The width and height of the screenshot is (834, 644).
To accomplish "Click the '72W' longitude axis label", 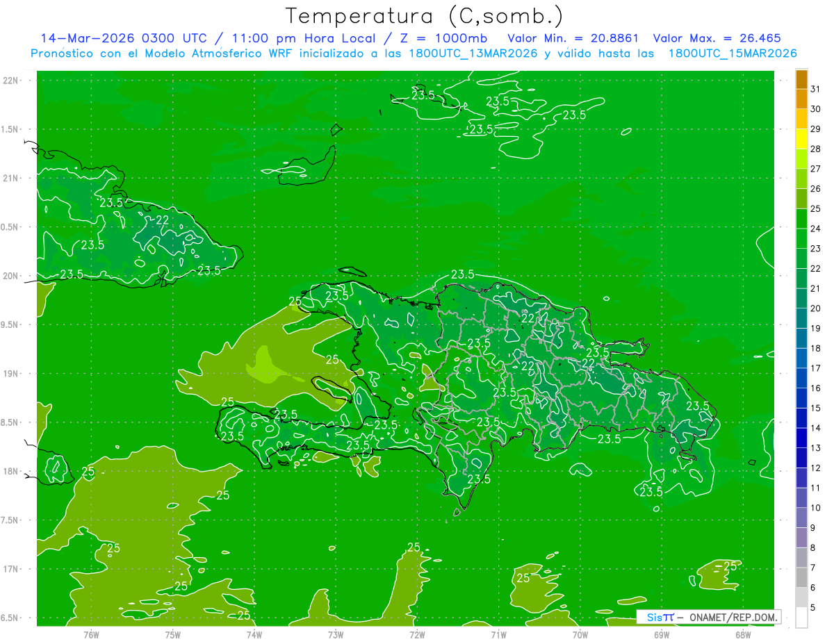I will pos(417,634).
